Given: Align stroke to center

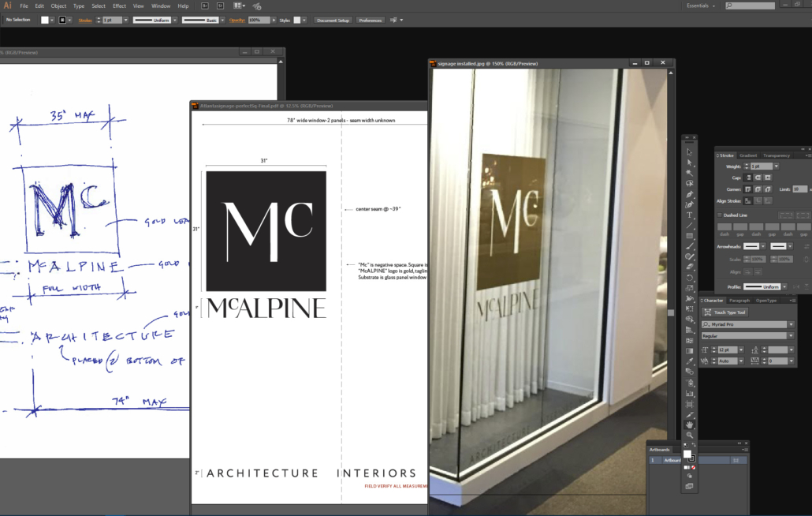Looking at the screenshot, I should point(748,200).
